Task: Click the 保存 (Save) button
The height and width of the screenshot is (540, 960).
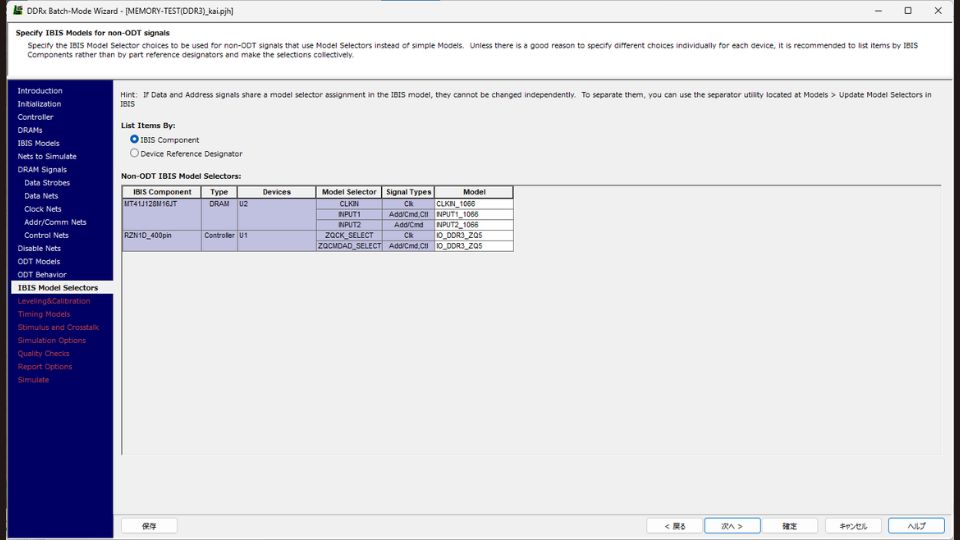Action: click(149, 526)
